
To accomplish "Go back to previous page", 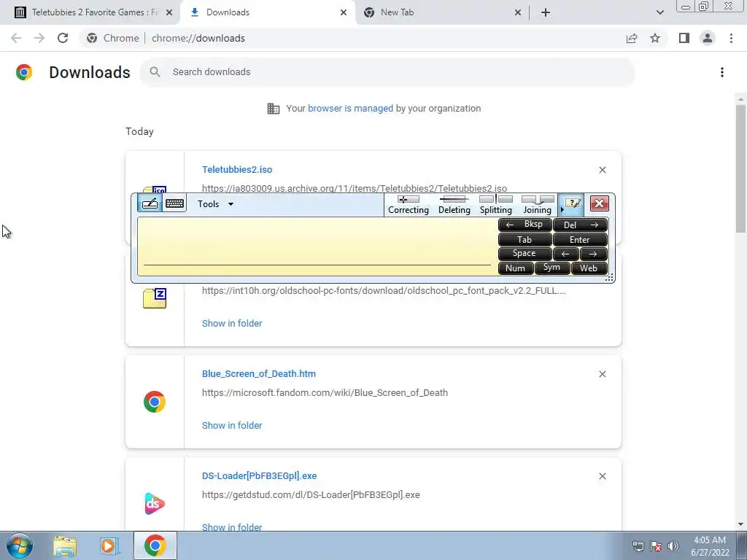I will point(16,38).
